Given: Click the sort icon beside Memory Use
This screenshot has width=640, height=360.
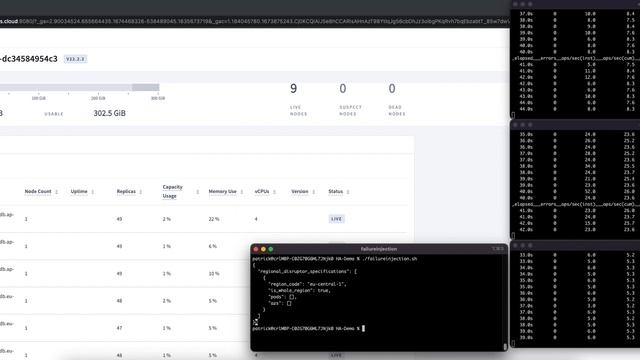Looking at the screenshot, I should [x=242, y=192].
